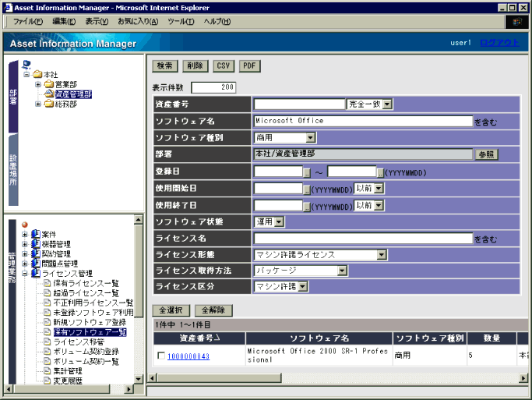Open the ライセンス区分 dropdown showing マシン許諾

303,287
